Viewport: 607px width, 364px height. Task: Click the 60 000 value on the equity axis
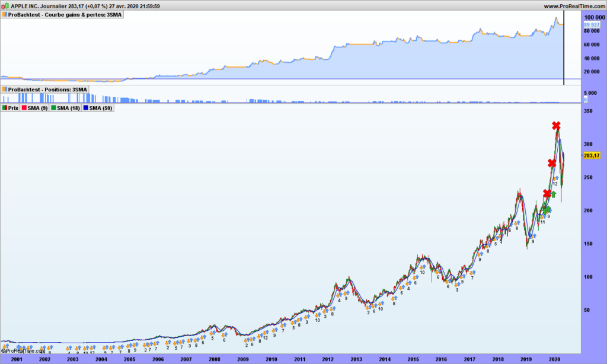[x=592, y=44]
